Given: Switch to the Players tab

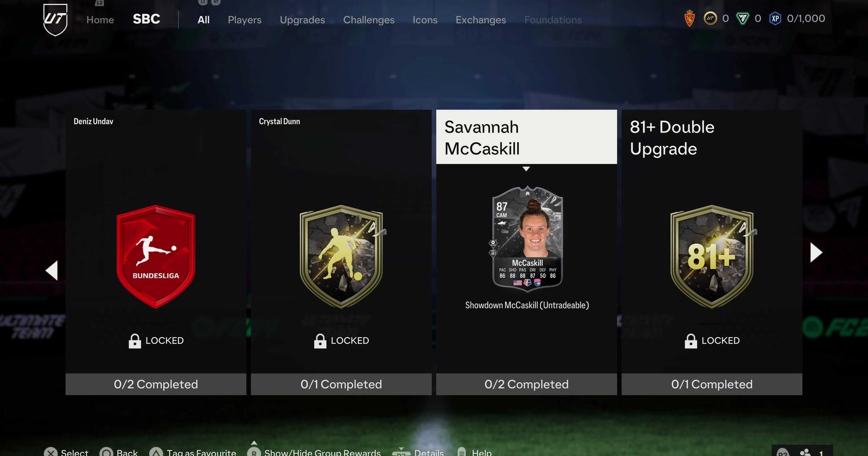Looking at the screenshot, I should [x=245, y=20].
